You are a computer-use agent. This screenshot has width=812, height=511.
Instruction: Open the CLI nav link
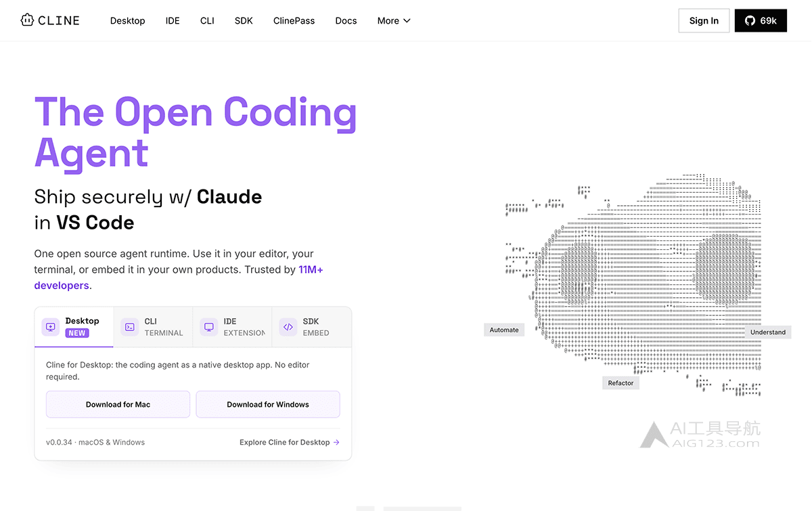coord(207,20)
